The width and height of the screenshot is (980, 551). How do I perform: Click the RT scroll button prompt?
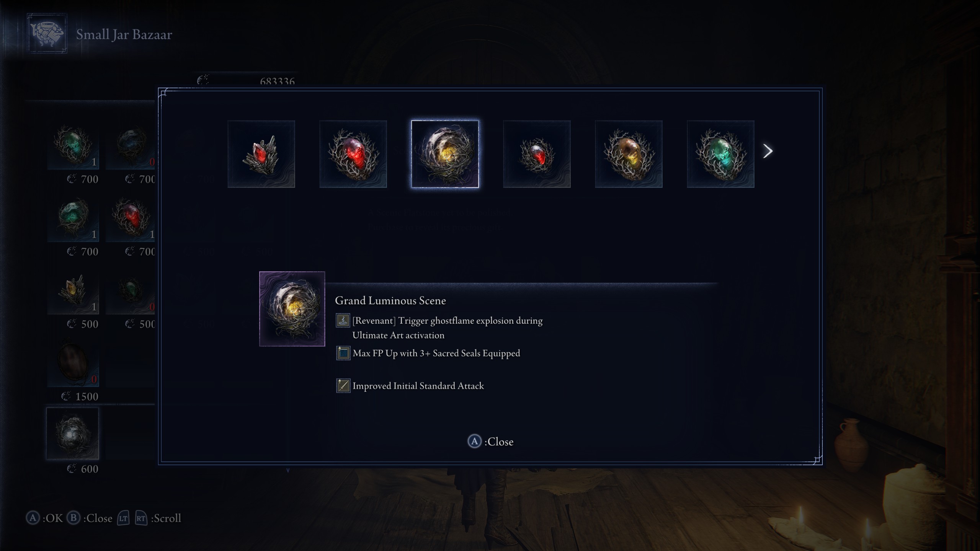tap(141, 518)
